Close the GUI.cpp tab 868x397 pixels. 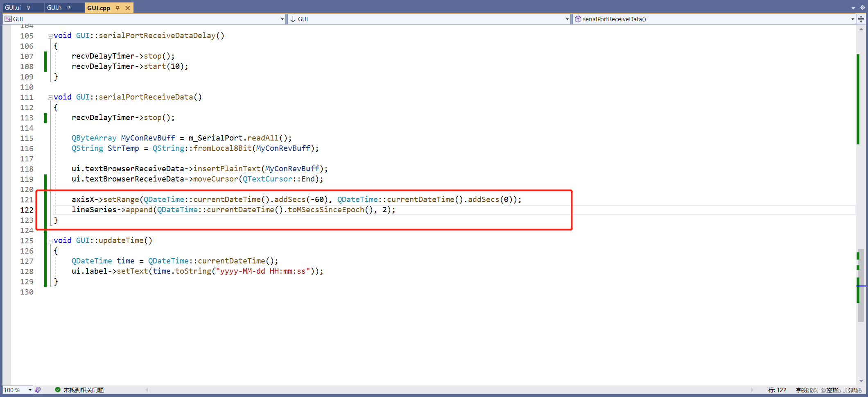(128, 8)
